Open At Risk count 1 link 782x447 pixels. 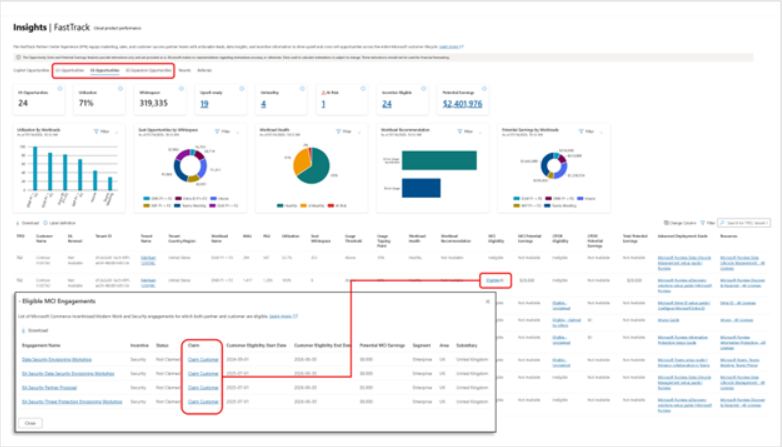click(323, 104)
